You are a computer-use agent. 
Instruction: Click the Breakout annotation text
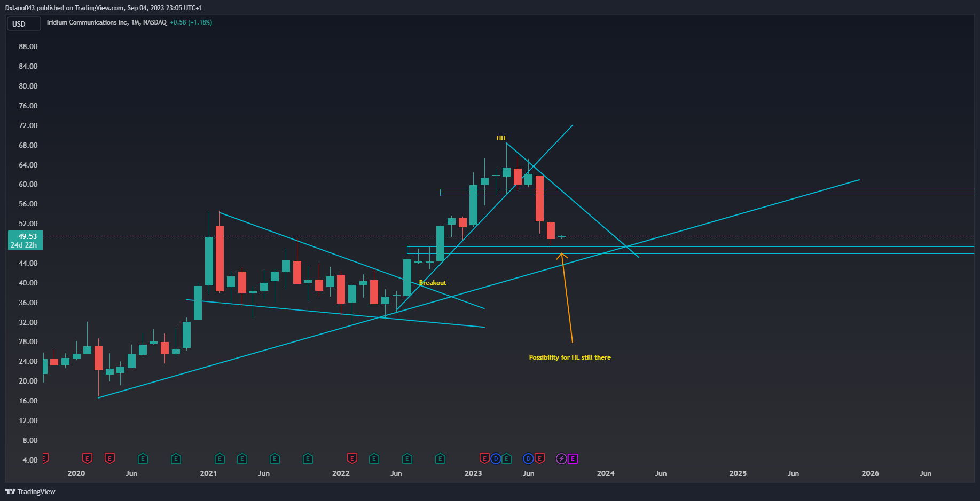click(x=433, y=283)
